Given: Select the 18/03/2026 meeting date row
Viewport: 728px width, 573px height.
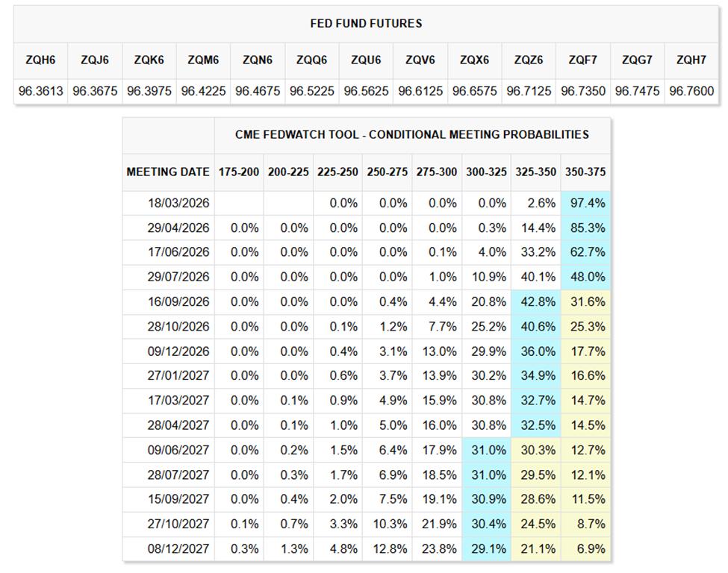Looking at the screenshot, I should point(179,203).
